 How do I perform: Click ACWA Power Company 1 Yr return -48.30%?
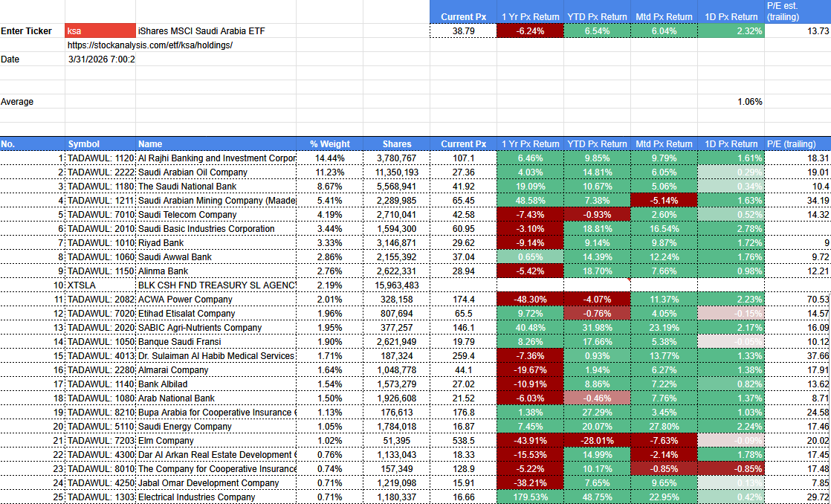tap(530, 300)
